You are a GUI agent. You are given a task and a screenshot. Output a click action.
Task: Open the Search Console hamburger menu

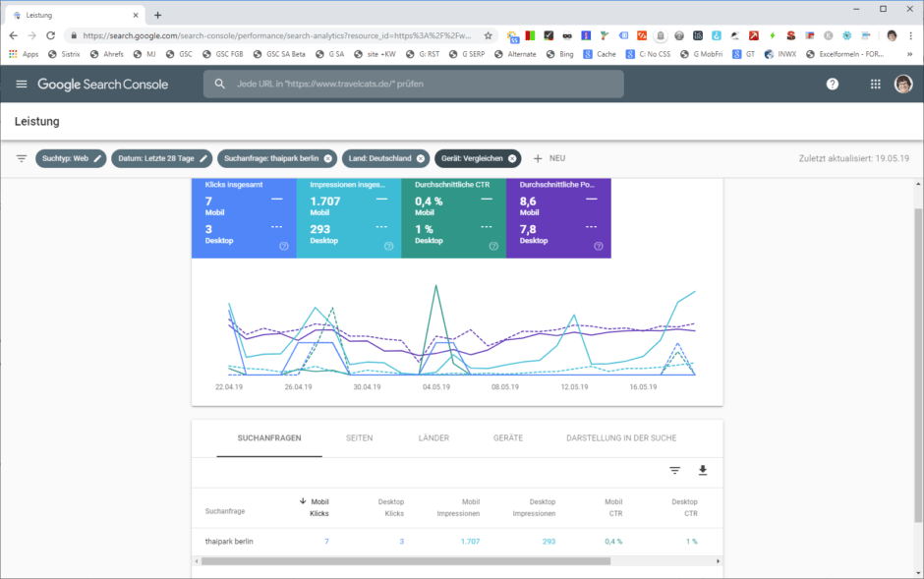click(x=22, y=85)
